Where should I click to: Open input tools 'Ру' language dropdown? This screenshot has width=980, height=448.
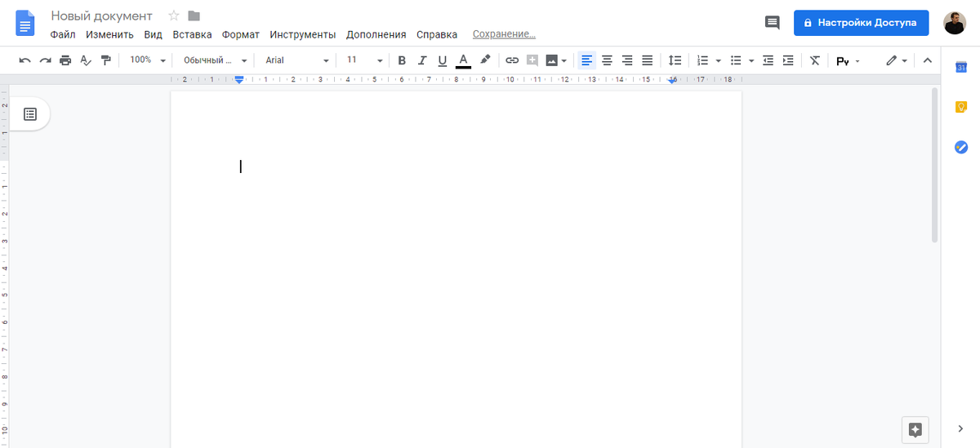(x=848, y=60)
